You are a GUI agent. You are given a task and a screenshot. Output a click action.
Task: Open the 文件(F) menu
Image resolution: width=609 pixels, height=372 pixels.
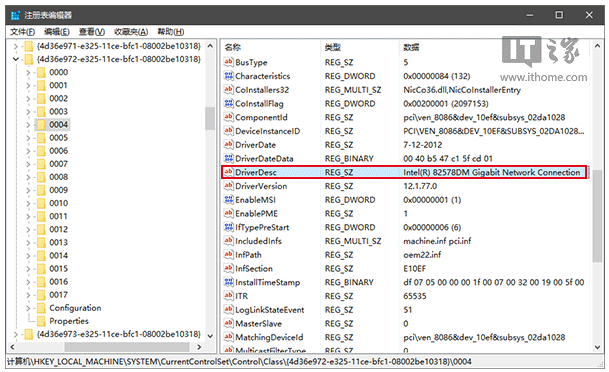(23, 32)
